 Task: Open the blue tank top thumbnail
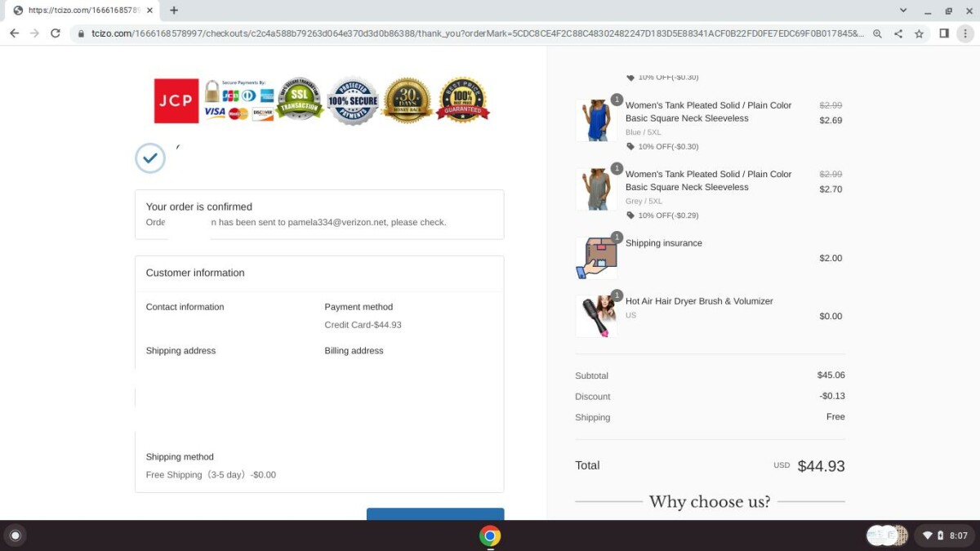pos(595,121)
